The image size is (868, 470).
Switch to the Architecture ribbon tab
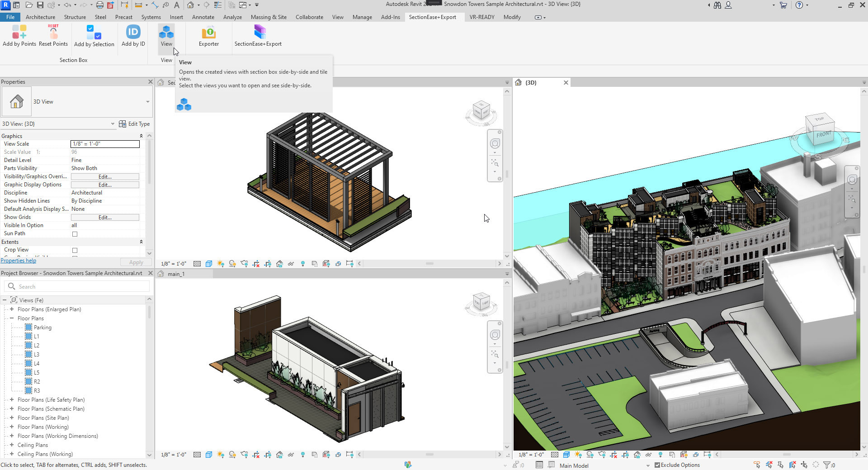(x=40, y=17)
